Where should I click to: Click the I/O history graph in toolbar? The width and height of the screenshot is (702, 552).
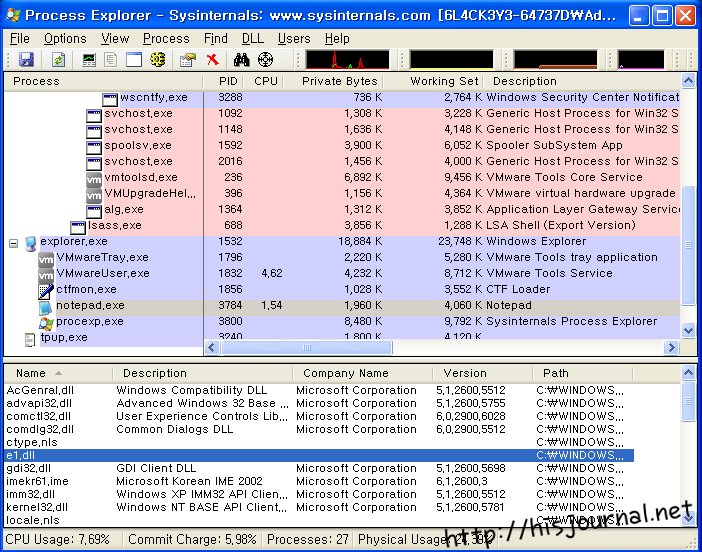(x=641, y=60)
